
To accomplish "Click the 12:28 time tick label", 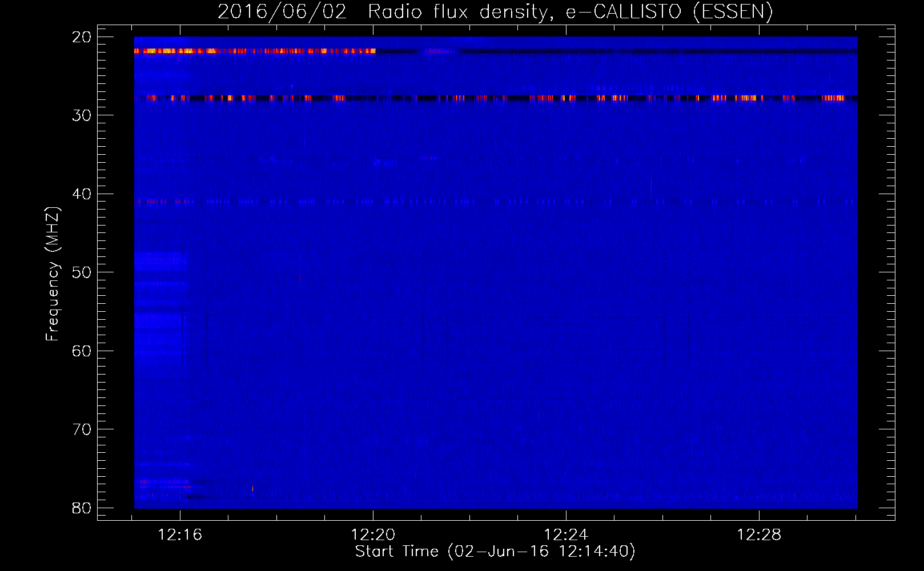I will click(759, 535).
